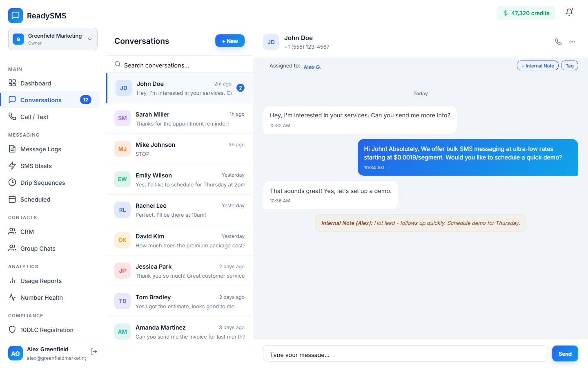Open 10DLC Registration page
The height and width of the screenshot is (368, 588).
(50, 330)
